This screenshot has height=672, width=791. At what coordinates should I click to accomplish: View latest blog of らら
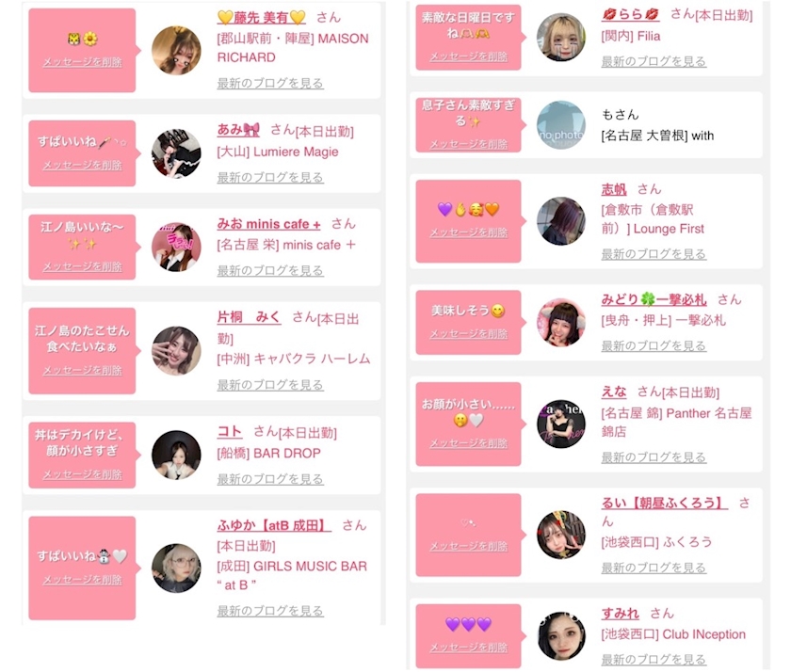pyautogui.click(x=654, y=61)
